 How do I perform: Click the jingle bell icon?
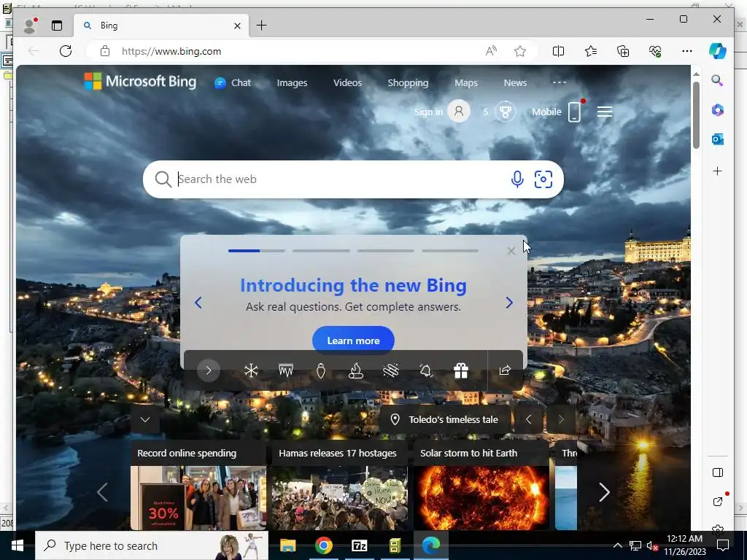coord(426,370)
